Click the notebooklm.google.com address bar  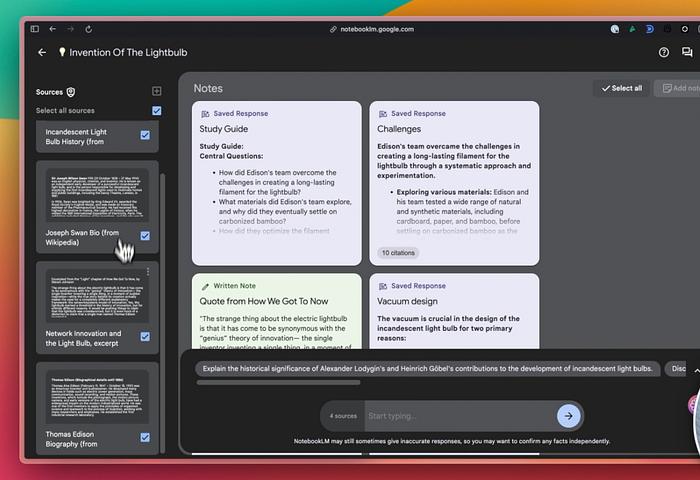click(x=372, y=29)
